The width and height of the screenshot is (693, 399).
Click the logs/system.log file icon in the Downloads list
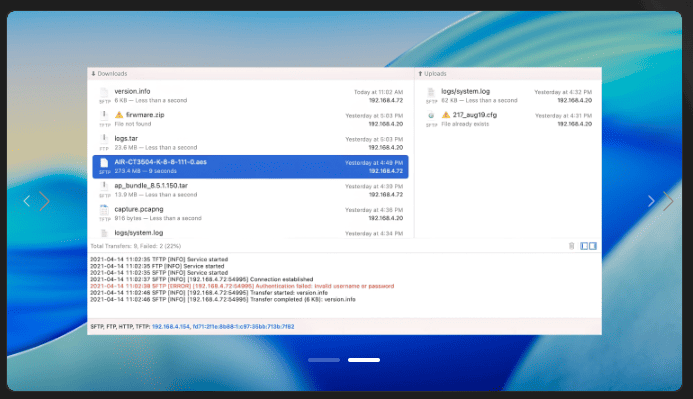click(x=104, y=233)
